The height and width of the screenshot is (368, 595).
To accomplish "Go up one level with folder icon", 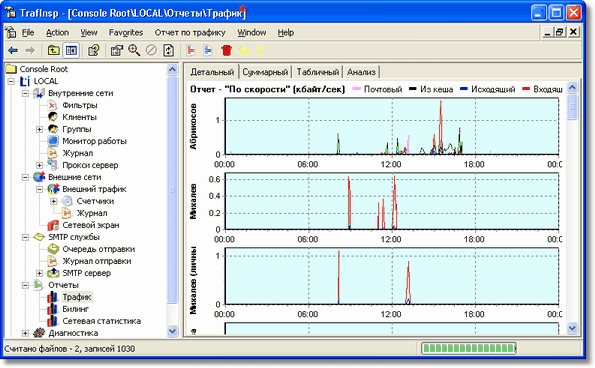I will point(54,50).
